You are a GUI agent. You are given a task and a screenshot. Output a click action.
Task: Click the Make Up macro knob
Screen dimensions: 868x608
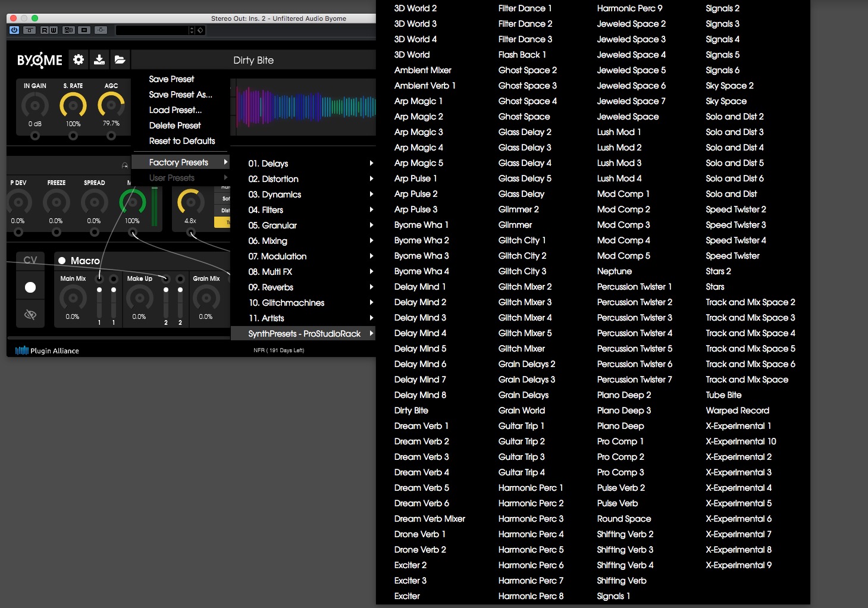pyautogui.click(x=139, y=297)
